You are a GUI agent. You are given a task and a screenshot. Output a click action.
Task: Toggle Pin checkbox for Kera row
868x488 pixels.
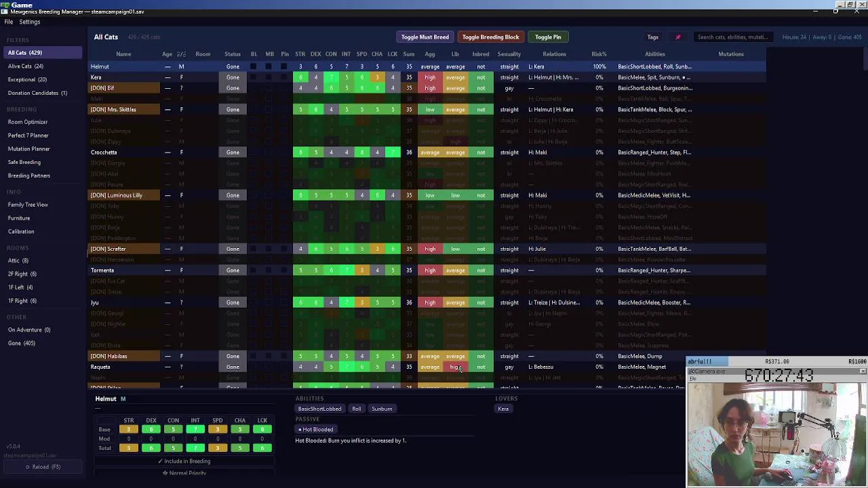(x=284, y=77)
